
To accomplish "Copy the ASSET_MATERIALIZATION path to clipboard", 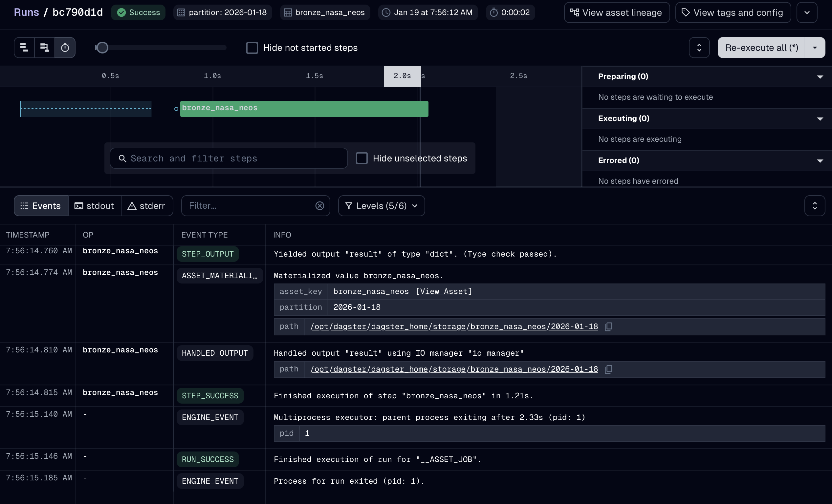I will pos(608,326).
